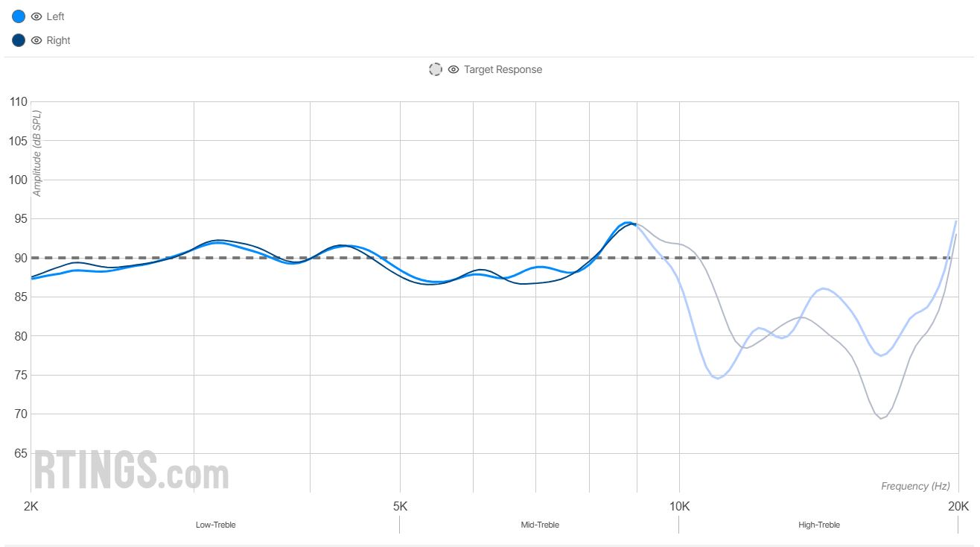Viewport: 980px width, 547px height.
Task: Click the 110 amplitude axis label
Action: 18,102
